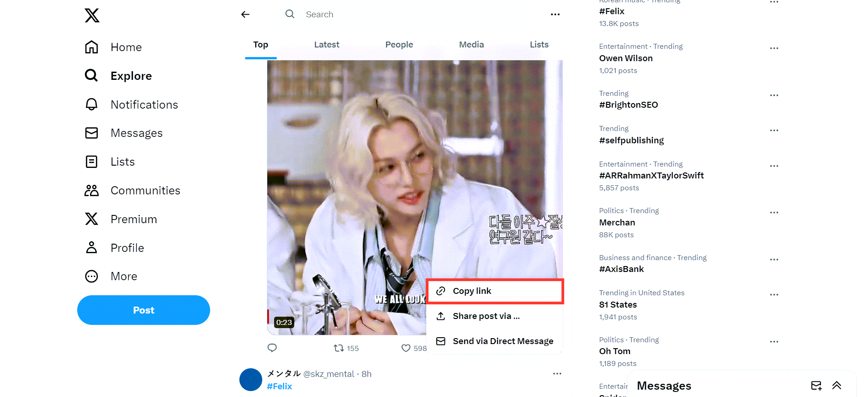Open more options for #AxisBank trend
Screen dimensions: 868x397
point(774,260)
